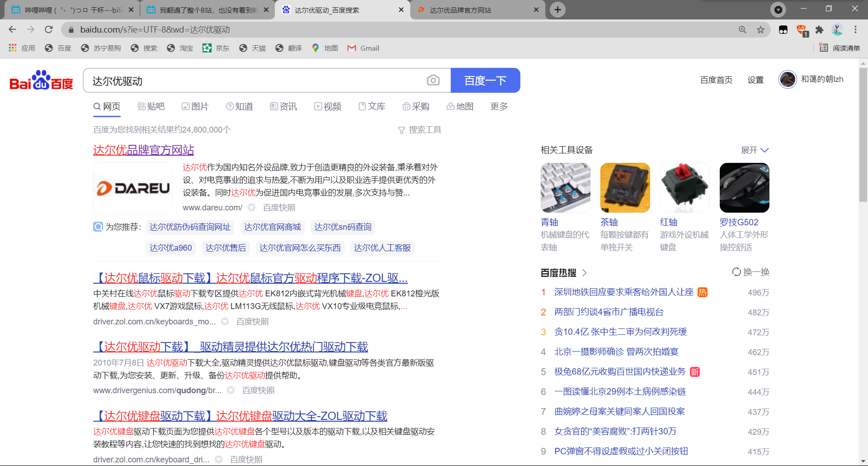Open a new browser tab
The width and height of the screenshot is (868, 466).
click(558, 10)
